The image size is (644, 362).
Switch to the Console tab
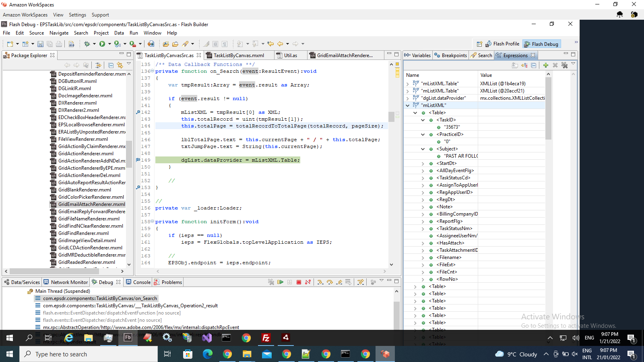point(138,282)
